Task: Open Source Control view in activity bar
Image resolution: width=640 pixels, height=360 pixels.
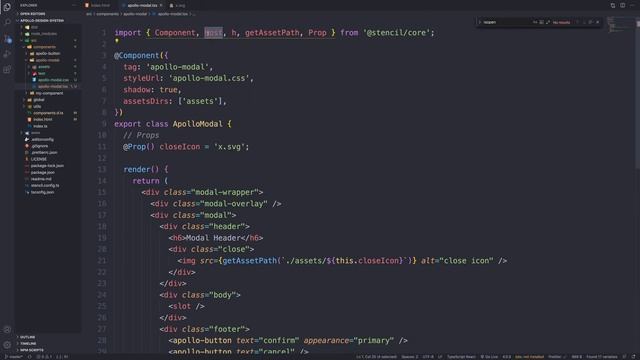Action: pyautogui.click(x=7, y=39)
